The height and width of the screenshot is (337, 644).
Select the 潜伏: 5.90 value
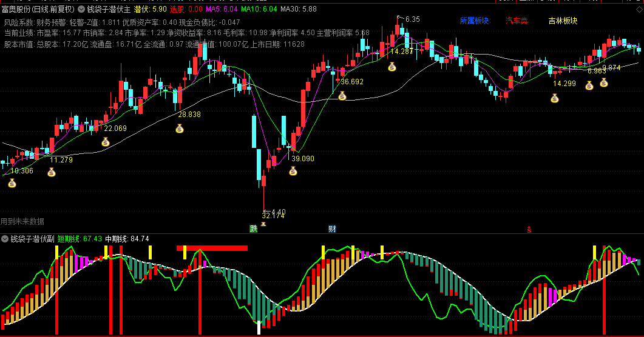pyautogui.click(x=151, y=9)
